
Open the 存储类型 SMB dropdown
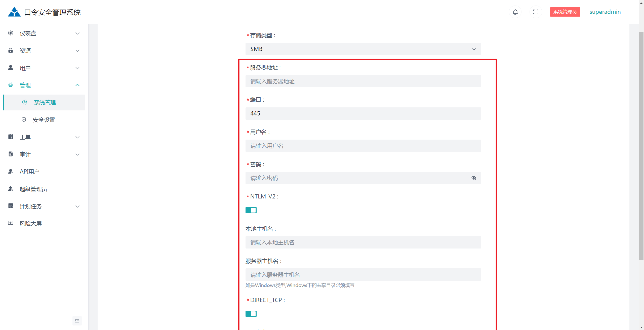point(363,49)
